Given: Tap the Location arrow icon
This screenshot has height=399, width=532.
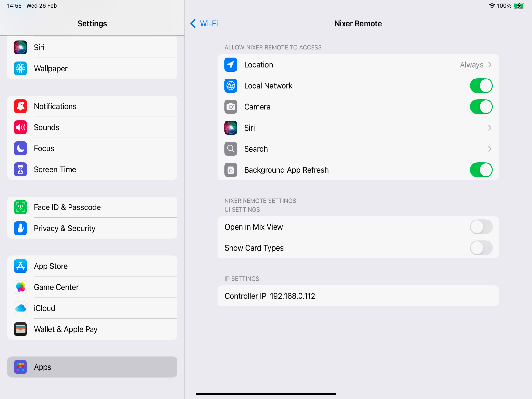Looking at the screenshot, I should point(231,65).
